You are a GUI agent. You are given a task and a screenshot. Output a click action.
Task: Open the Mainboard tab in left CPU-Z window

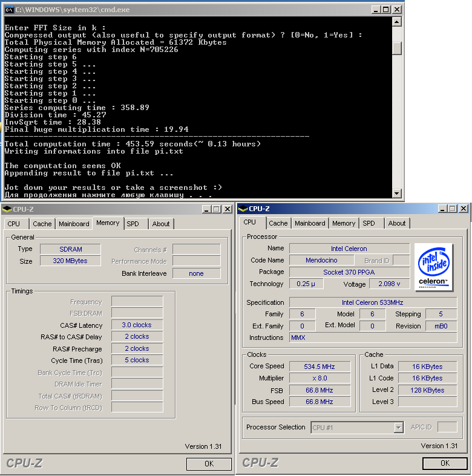(74, 224)
